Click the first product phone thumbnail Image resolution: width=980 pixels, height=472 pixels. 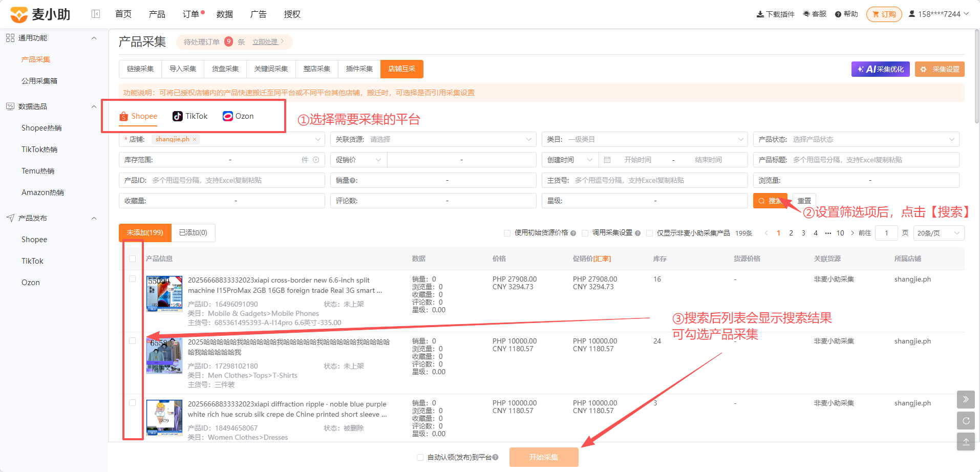click(164, 294)
